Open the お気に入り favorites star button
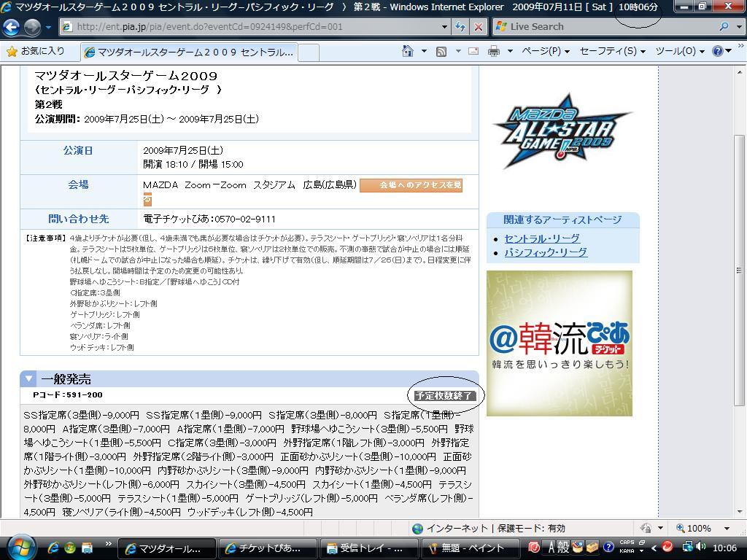This screenshot has width=747, height=560. 35,51
